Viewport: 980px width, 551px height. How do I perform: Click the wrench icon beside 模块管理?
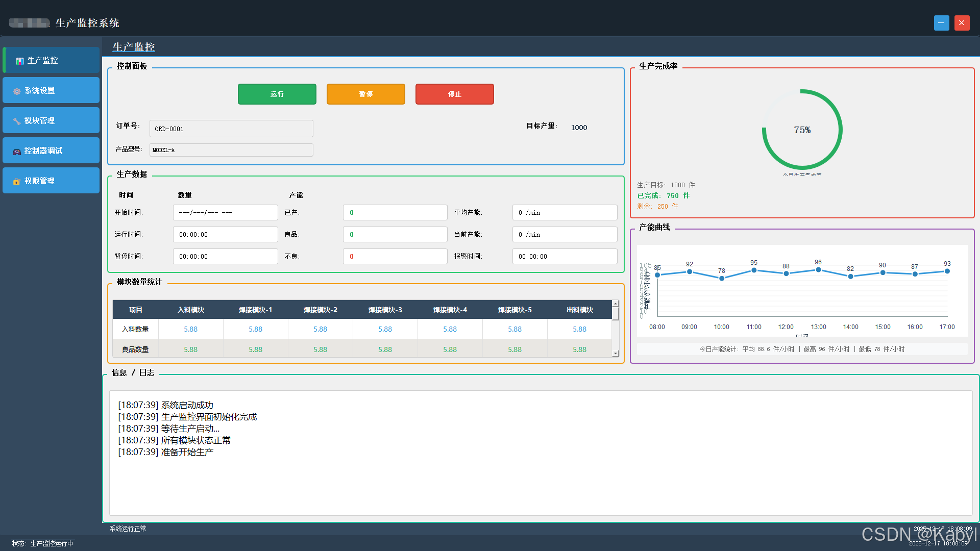click(17, 121)
